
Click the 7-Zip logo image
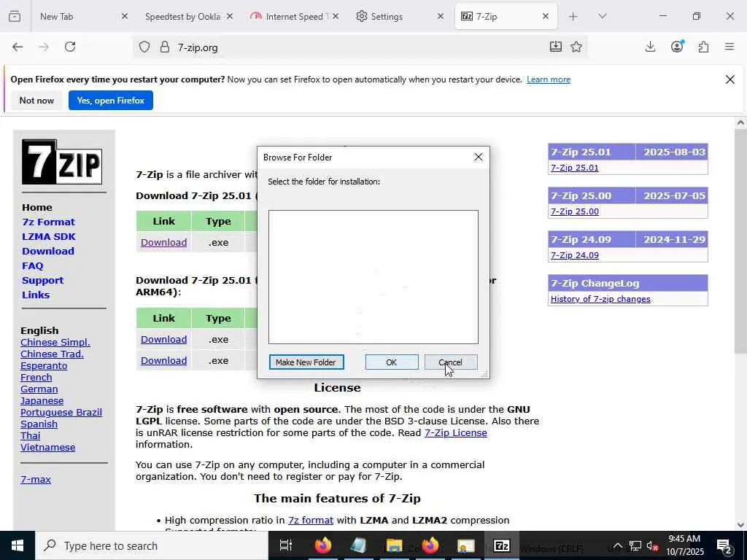click(x=62, y=162)
